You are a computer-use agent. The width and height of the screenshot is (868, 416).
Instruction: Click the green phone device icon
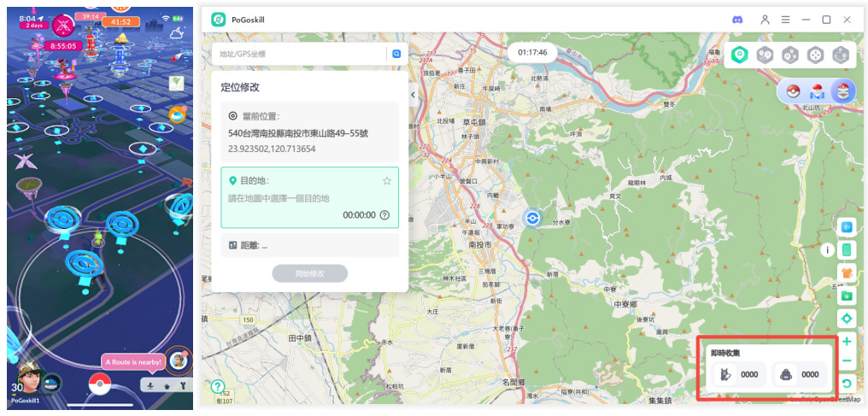pyautogui.click(x=847, y=250)
